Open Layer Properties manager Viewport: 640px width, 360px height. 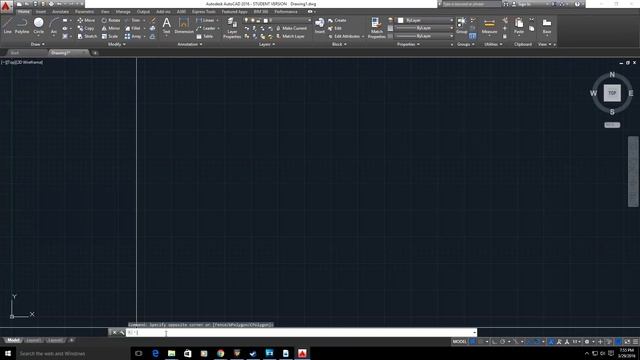point(232,28)
